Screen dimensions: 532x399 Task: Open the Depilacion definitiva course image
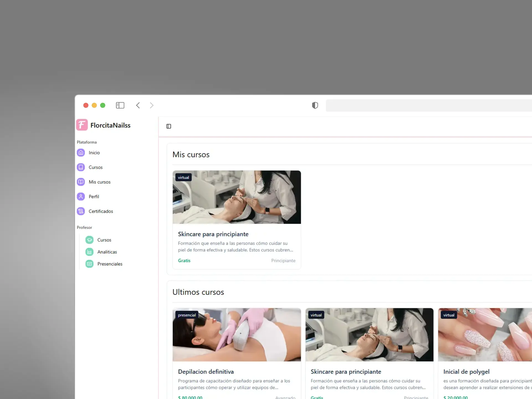237,335
